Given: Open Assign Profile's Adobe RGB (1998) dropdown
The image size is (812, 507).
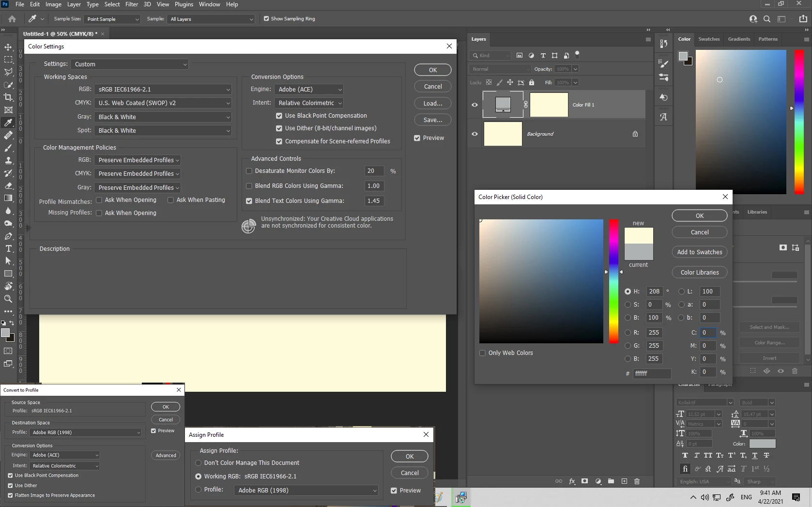Looking at the screenshot, I should (306, 491).
